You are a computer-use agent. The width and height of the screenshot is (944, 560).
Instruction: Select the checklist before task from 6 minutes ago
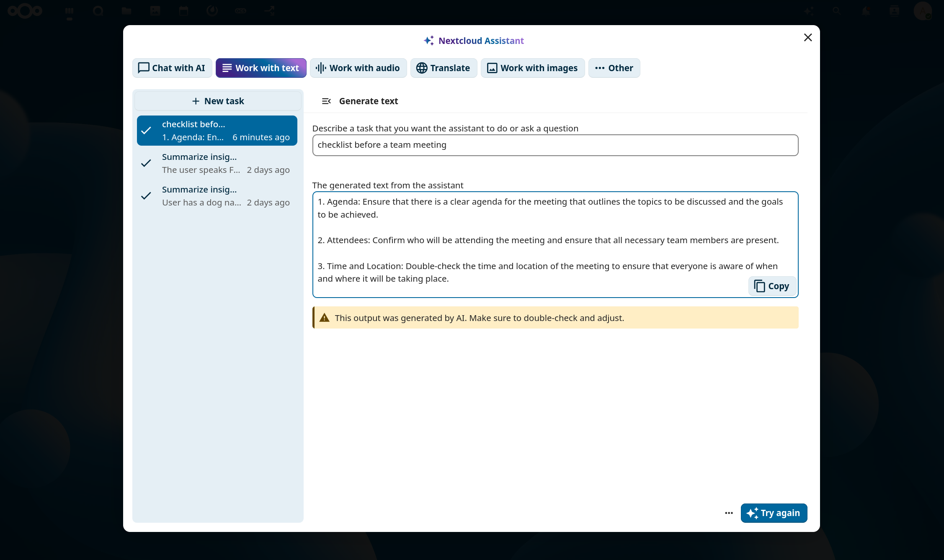217,131
